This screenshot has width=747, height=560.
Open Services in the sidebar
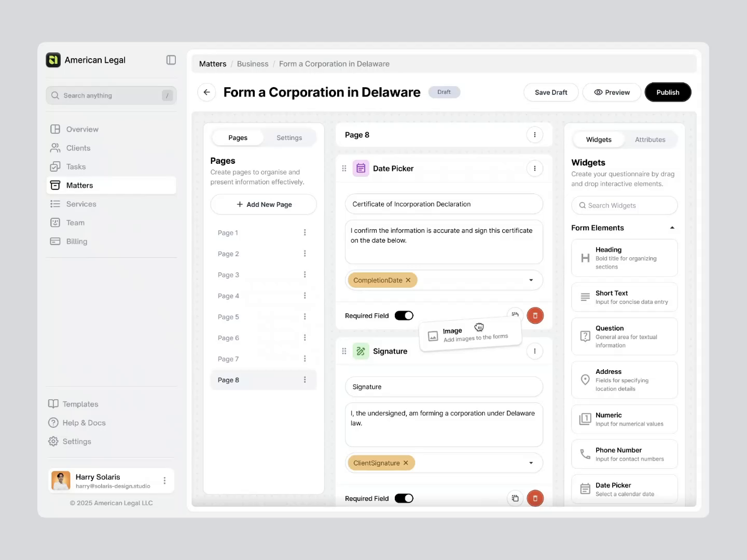pyautogui.click(x=112, y=204)
